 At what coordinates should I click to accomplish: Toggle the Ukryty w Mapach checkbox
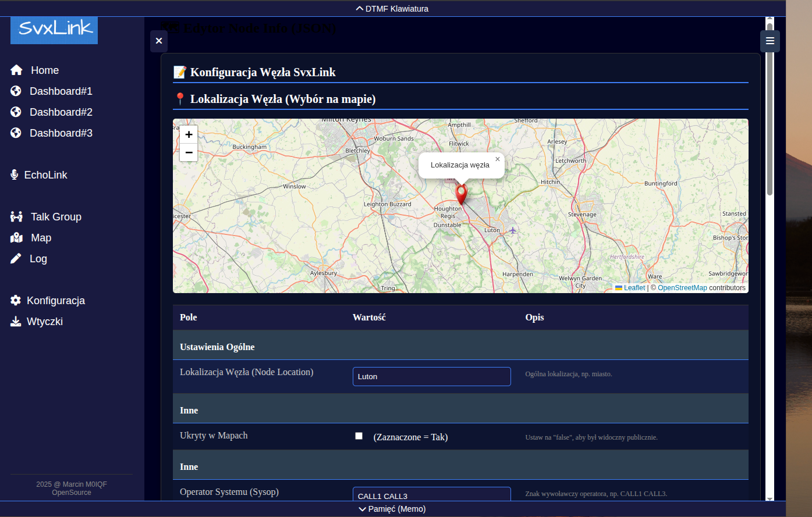click(x=359, y=436)
